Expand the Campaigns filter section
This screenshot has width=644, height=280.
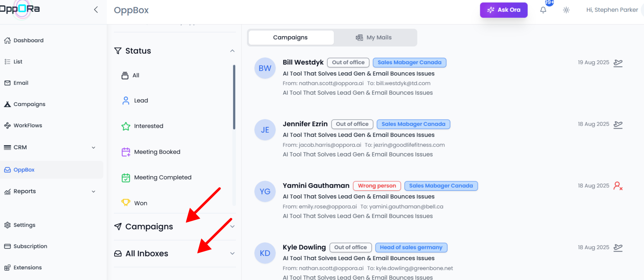[x=232, y=227]
